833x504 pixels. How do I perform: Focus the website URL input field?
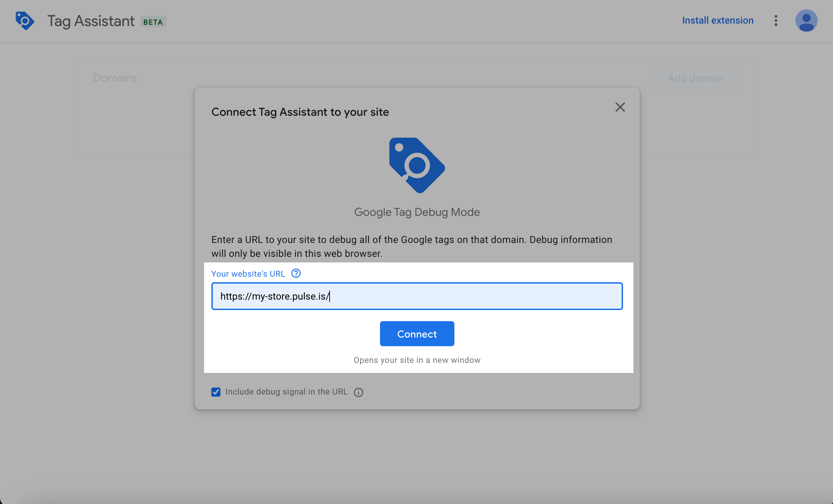[x=416, y=296]
